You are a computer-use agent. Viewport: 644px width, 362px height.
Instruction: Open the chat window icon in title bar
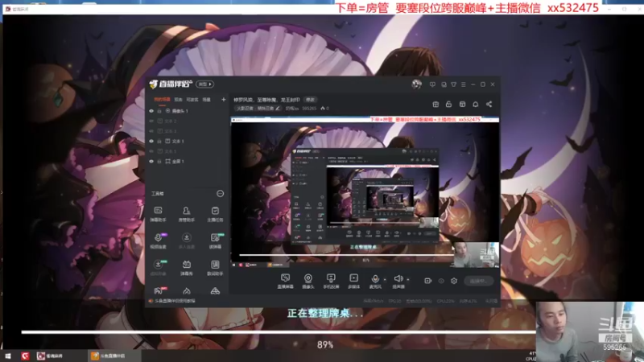444,84
